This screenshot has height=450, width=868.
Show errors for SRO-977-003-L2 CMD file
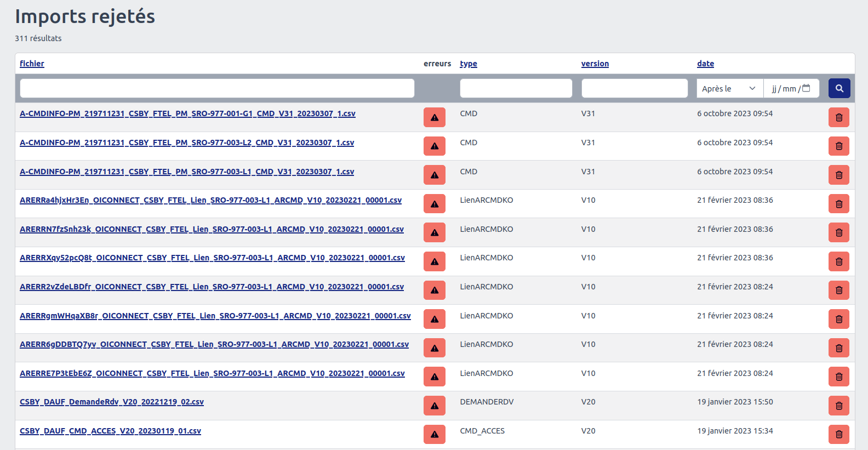434,146
